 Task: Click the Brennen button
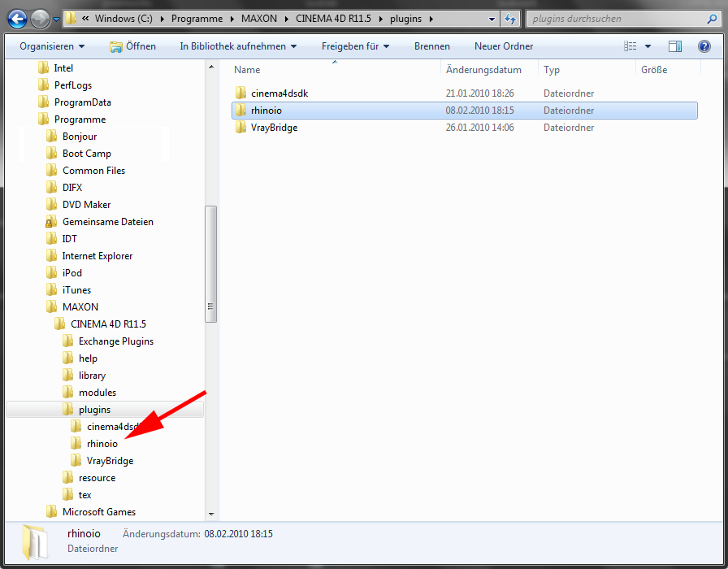pos(431,46)
